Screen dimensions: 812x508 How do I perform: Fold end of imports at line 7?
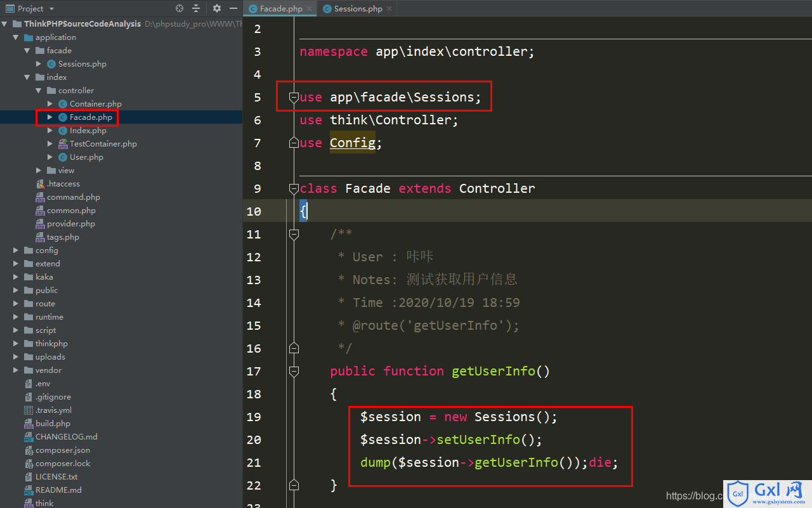pos(294,143)
